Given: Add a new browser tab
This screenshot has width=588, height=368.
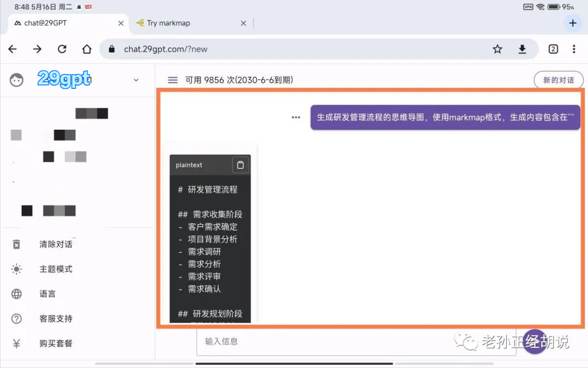Looking at the screenshot, I should pyautogui.click(x=573, y=23).
